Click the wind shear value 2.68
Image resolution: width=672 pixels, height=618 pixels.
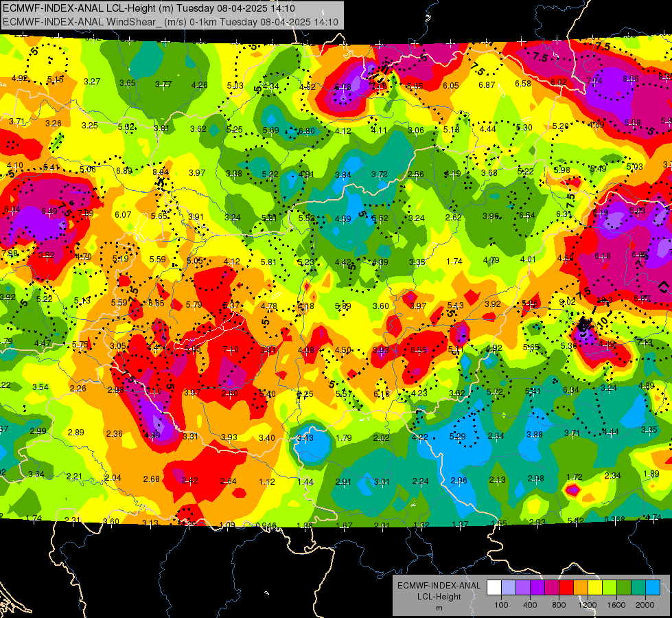point(151,479)
